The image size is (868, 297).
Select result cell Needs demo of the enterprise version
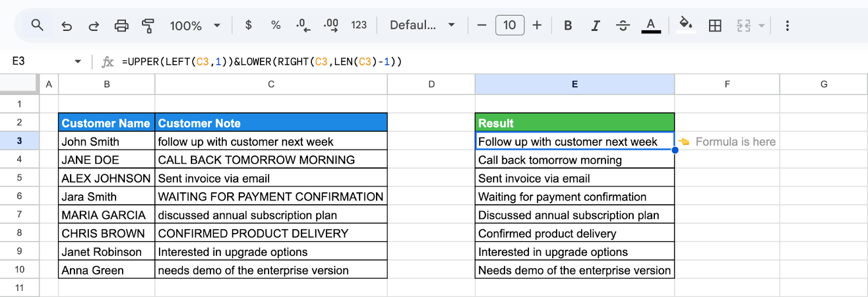point(575,270)
